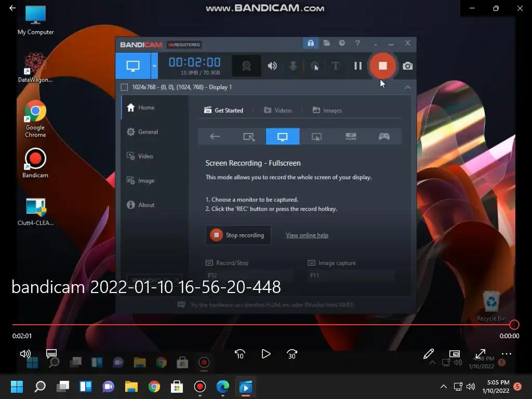Image resolution: width=532 pixels, height=399 pixels.
Task: Enter fullscreen with the diagonal arrows
Action: point(481,354)
